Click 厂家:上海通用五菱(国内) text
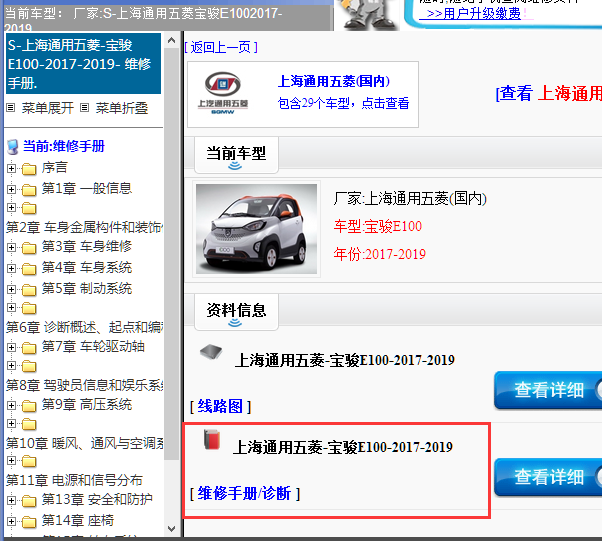Image resolution: width=602 pixels, height=541 pixels. 410,199
